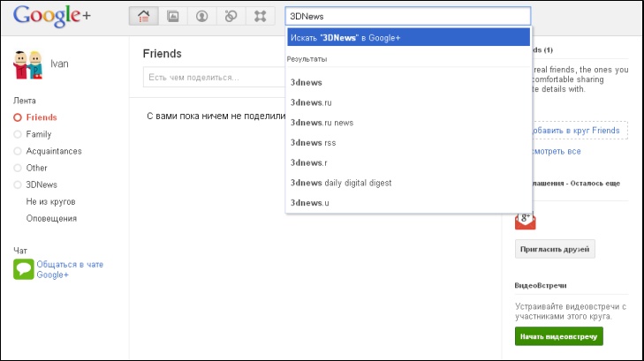This screenshot has width=644, height=361.
Task: Click 'Добавить в круг Friends' box
Action: point(580,131)
